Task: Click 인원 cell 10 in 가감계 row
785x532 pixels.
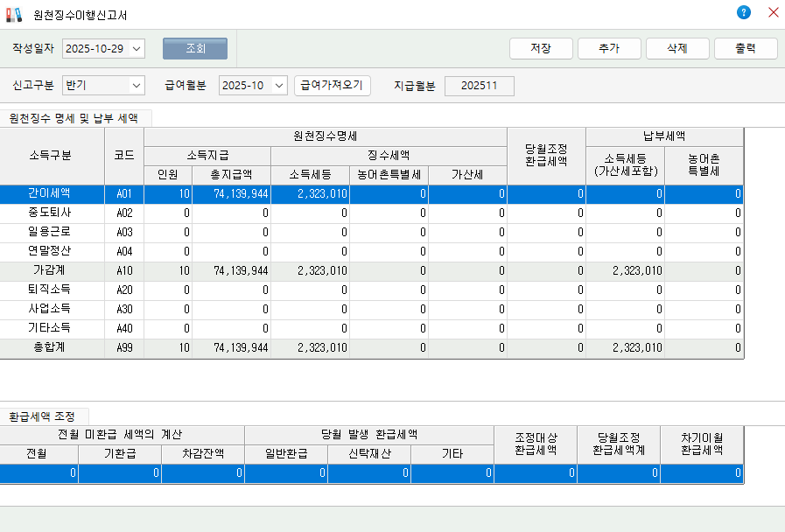Action: 168,270
